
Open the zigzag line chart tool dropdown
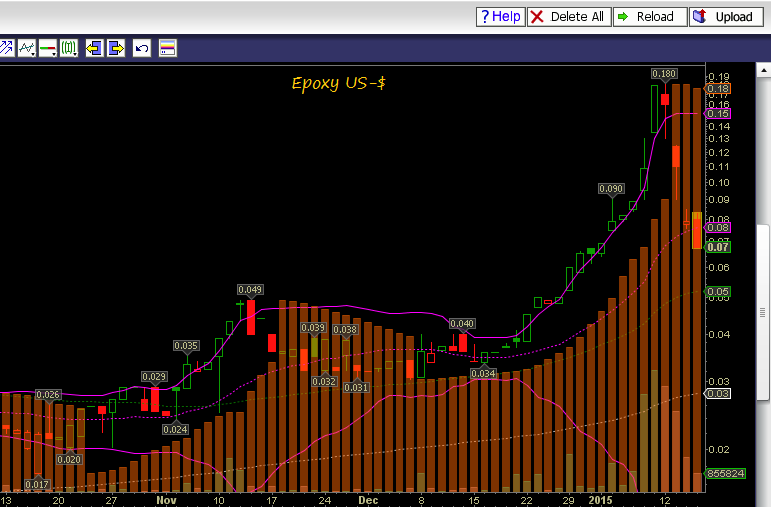[27, 48]
